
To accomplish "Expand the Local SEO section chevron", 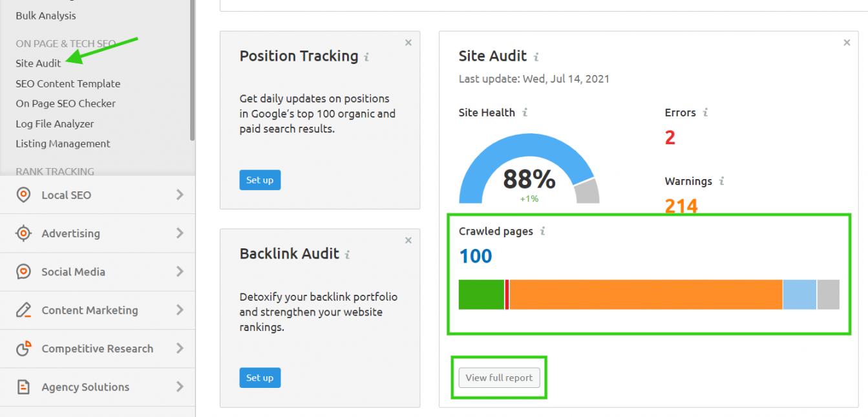I will [180, 195].
